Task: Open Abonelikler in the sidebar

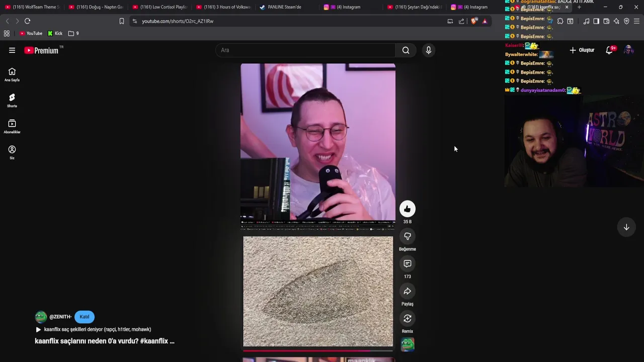Action: pos(12,127)
